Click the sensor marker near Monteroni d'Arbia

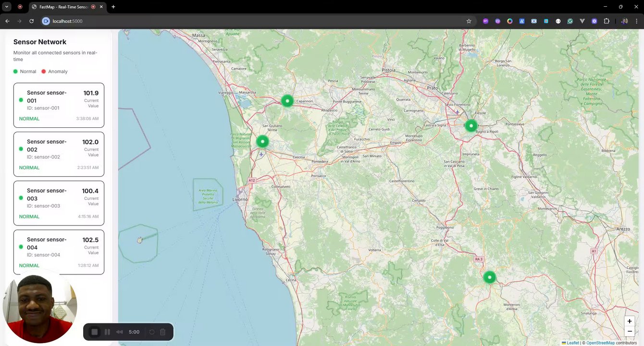pyautogui.click(x=489, y=277)
